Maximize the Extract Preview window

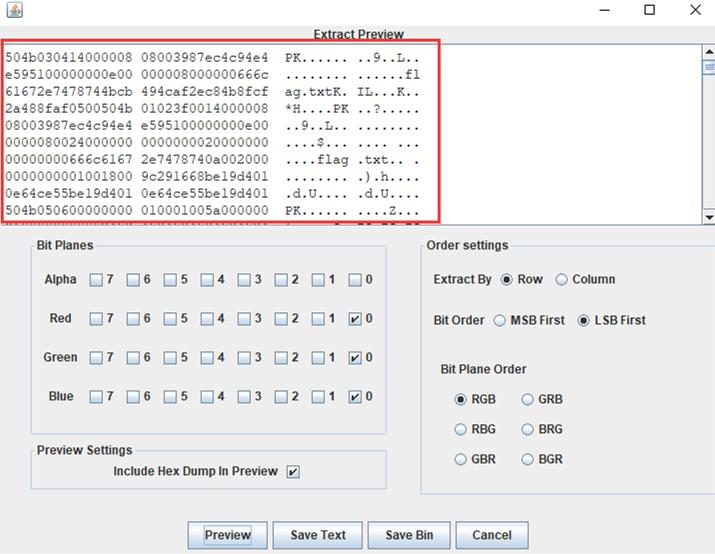coord(649,10)
